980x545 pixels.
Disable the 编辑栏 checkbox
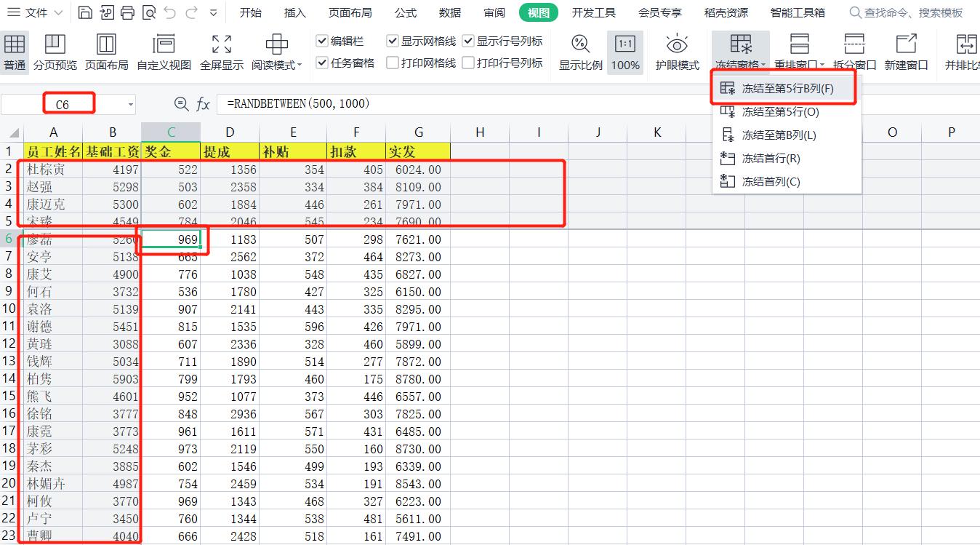322,41
